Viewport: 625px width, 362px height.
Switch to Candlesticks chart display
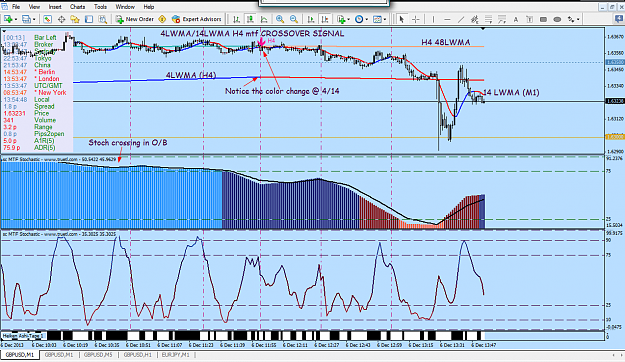click(x=250, y=19)
